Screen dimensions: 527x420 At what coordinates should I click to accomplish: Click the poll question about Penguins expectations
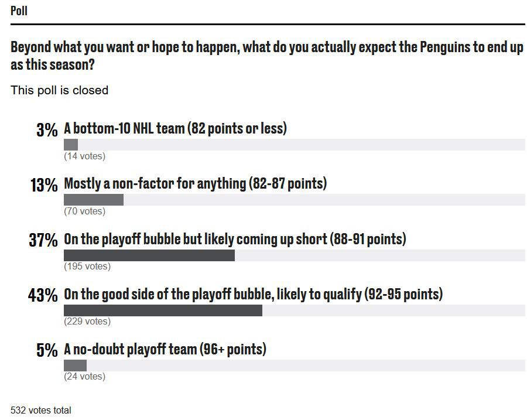point(266,56)
